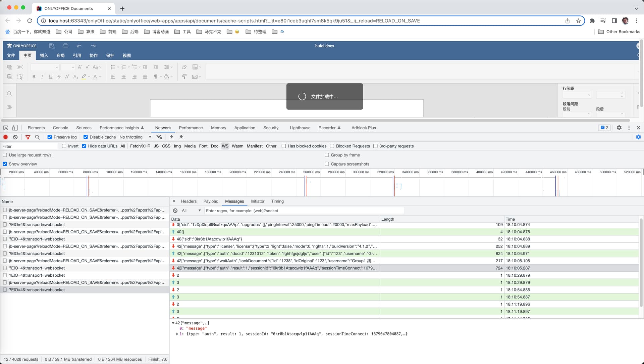644x364 pixels.
Task: Switch to the 插入 ribbon tab
Action: (x=44, y=55)
